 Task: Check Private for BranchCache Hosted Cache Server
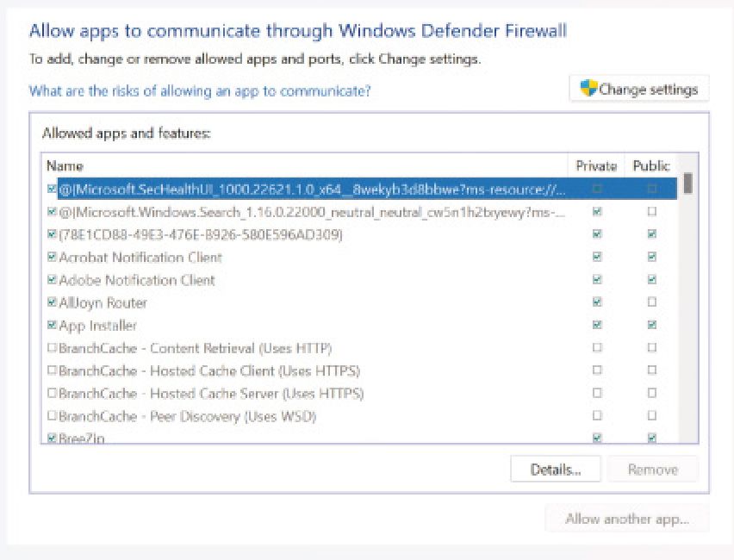tap(597, 393)
